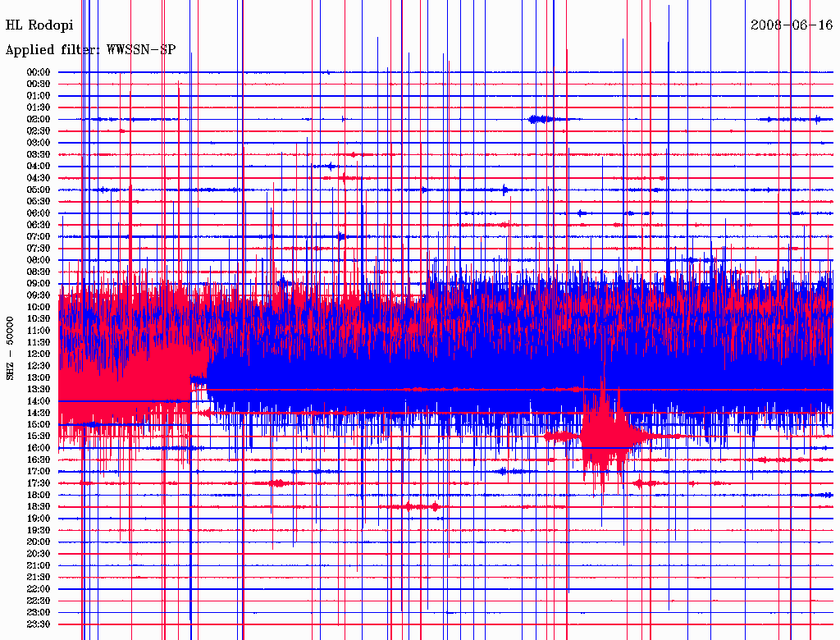Select the 05:00 time label
840x640 pixels.
click(x=39, y=190)
